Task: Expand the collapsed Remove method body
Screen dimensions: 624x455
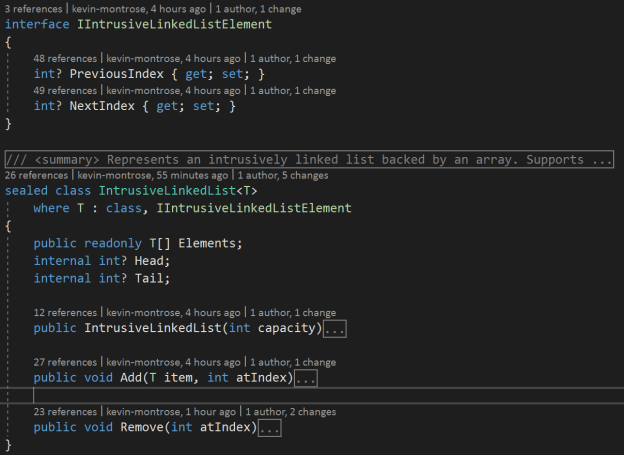Action: [x=270, y=428]
